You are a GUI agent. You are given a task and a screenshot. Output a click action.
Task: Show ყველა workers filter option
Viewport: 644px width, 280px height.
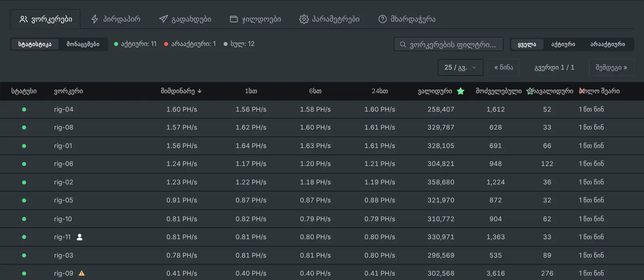[527, 44]
